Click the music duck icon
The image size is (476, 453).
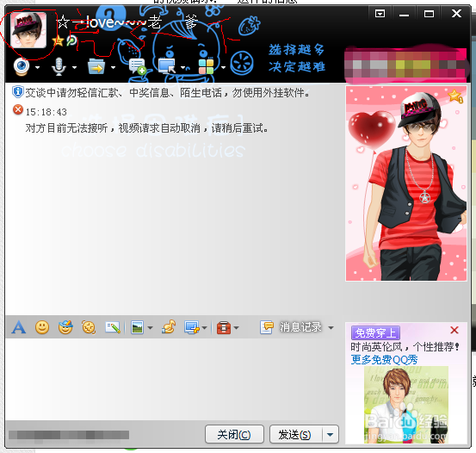point(169,327)
